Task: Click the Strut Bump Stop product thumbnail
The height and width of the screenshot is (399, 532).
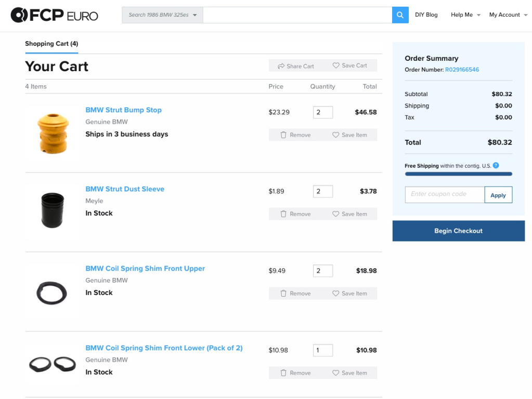Action: tap(53, 133)
